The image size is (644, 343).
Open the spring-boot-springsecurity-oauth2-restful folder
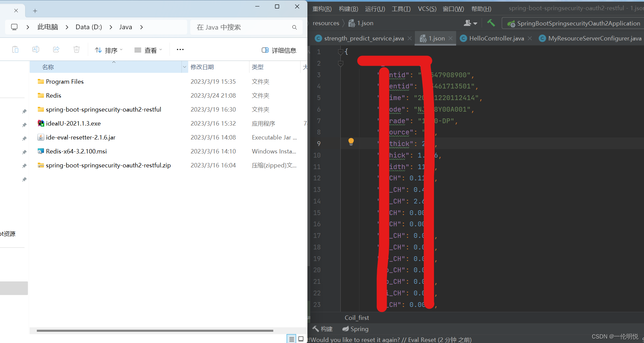(x=103, y=109)
